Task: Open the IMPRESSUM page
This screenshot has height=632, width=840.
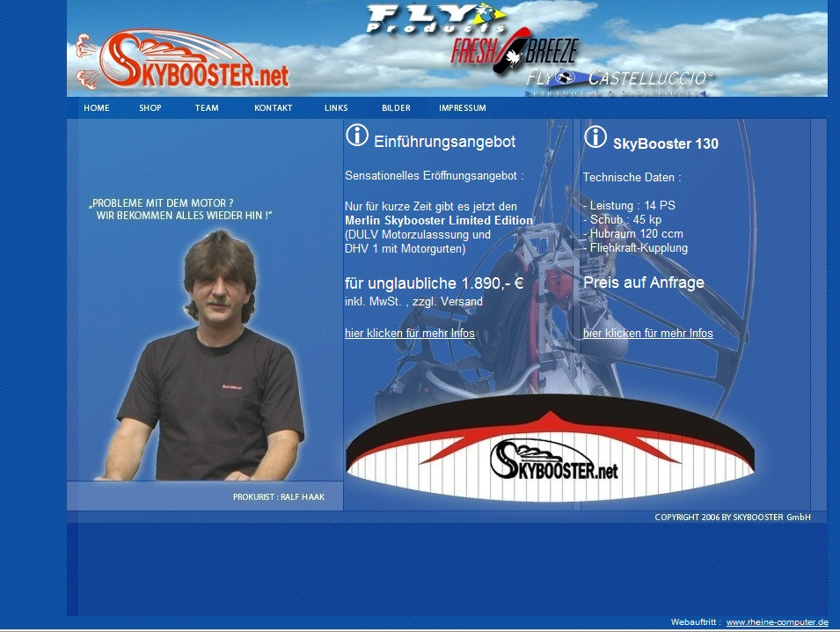Action: point(463,107)
